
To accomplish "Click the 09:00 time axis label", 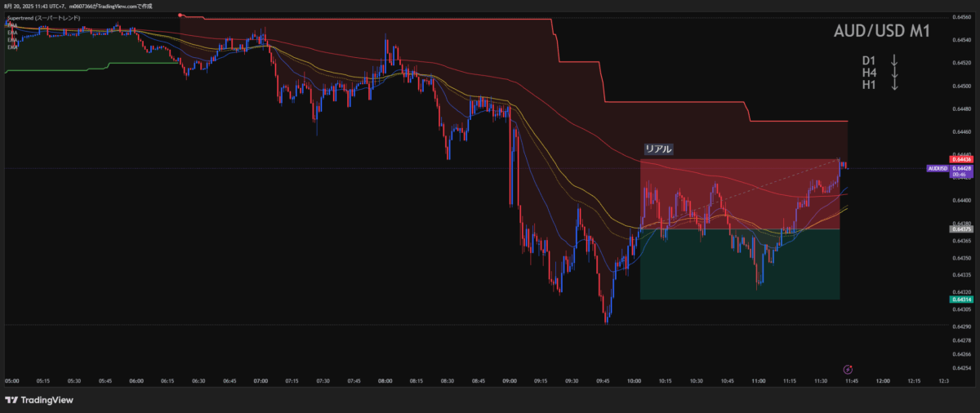I will (x=510, y=381).
